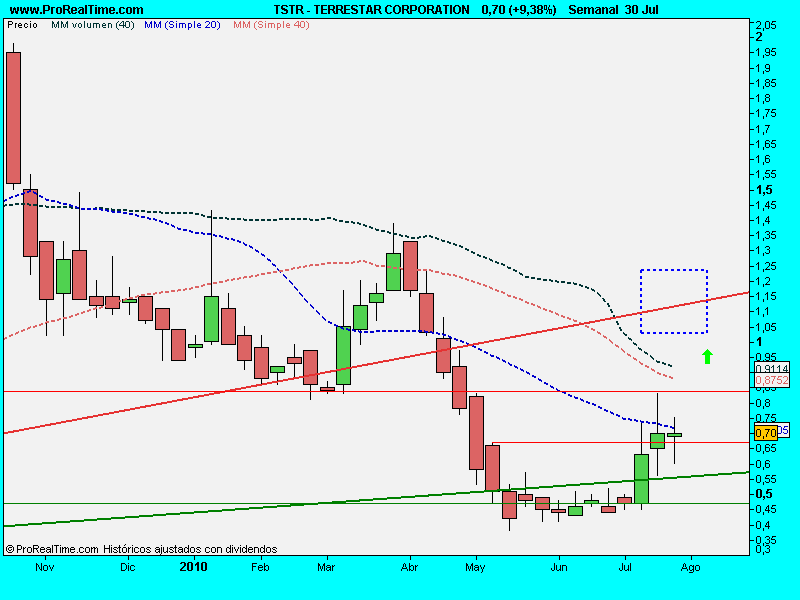800x600 pixels.
Task: Click the 1,2 price axis label
Action: 764,281
